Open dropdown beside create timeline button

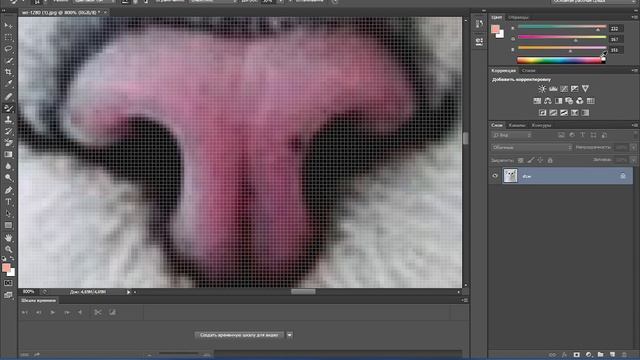289,335
